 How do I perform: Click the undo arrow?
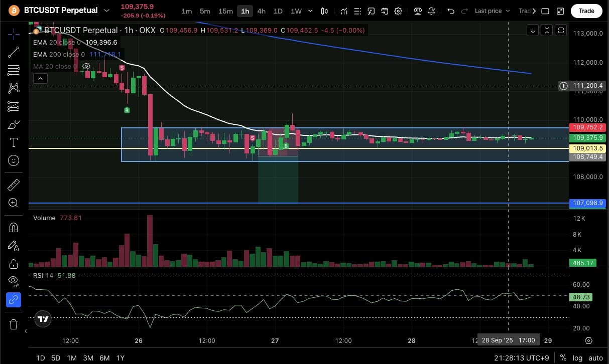451,11
